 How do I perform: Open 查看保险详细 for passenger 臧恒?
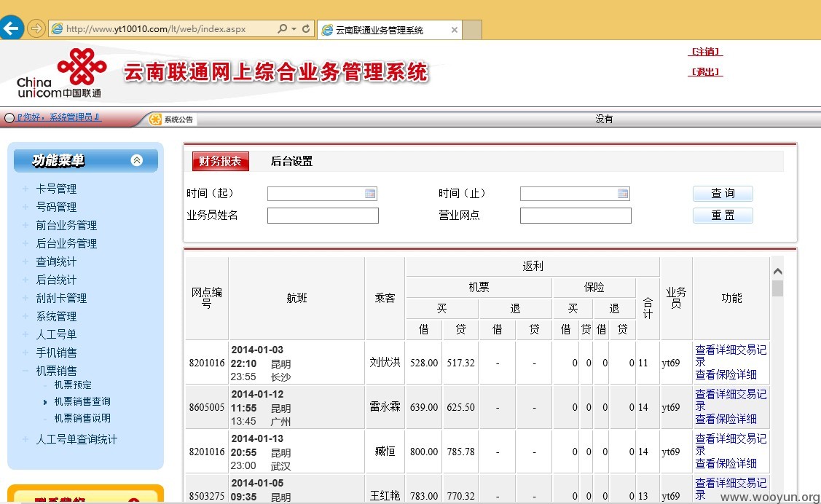(x=726, y=464)
